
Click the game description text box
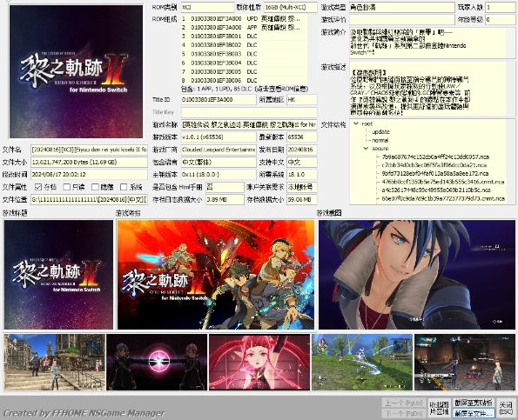[433, 89]
